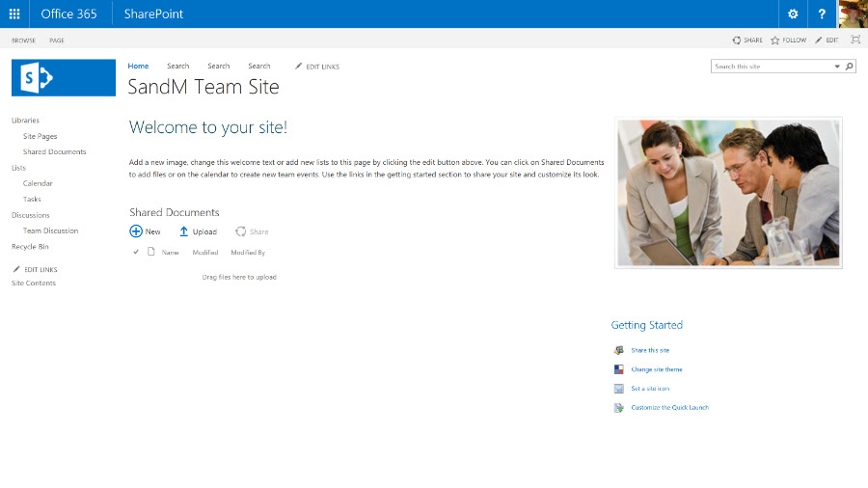Toggle select-all checkmark in documents list

coord(136,252)
